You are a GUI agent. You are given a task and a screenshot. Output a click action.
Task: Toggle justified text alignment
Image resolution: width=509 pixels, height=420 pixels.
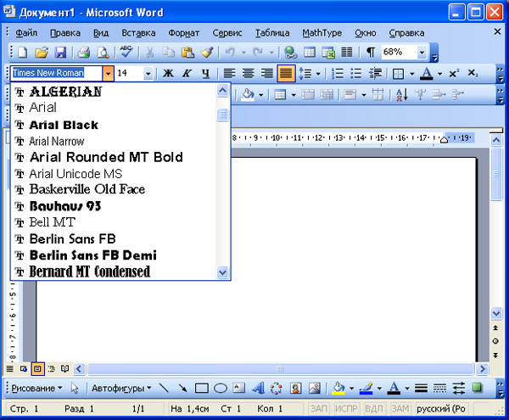(286, 74)
